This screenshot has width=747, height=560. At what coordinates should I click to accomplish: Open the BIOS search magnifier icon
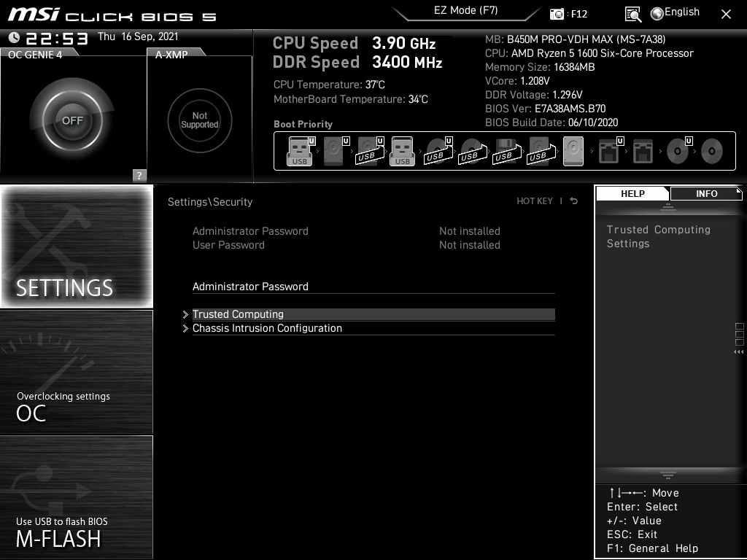633,14
